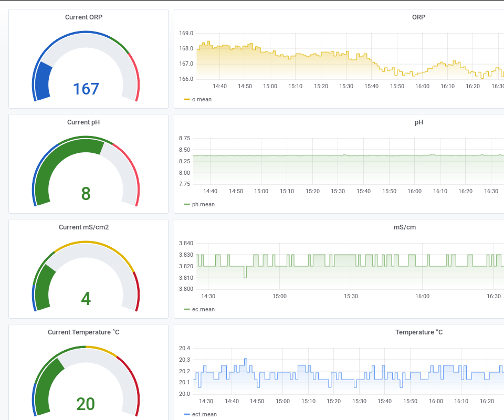Select the Current pH panel title
Image resolution: width=504 pixels, height=420 pixels.
[x=83, y=122]
